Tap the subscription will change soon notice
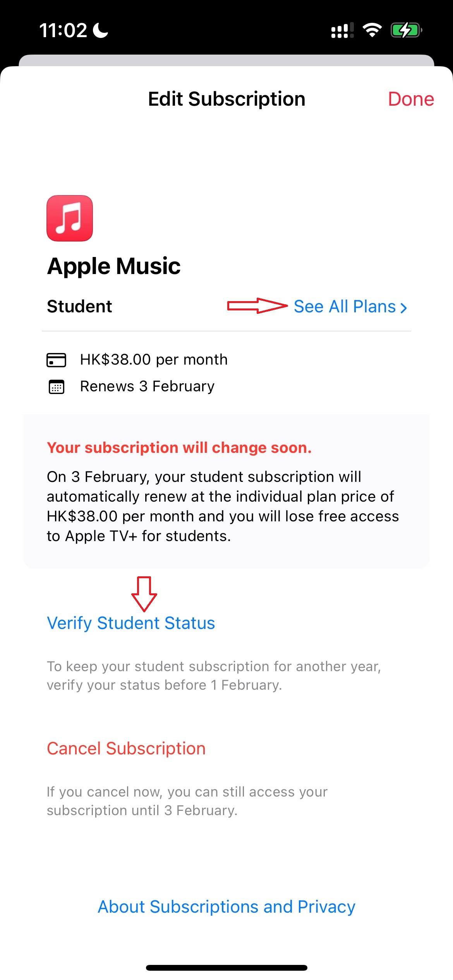 pyautogui.click(x=226, y=491)
